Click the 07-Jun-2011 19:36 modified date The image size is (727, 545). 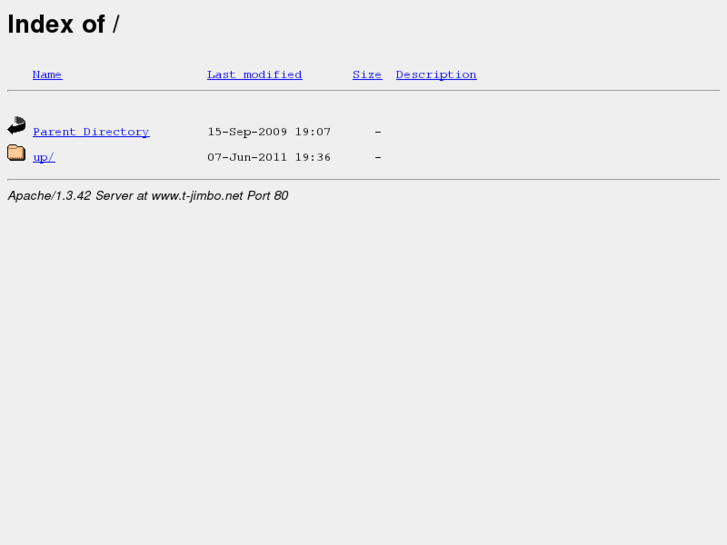(269, 157)
